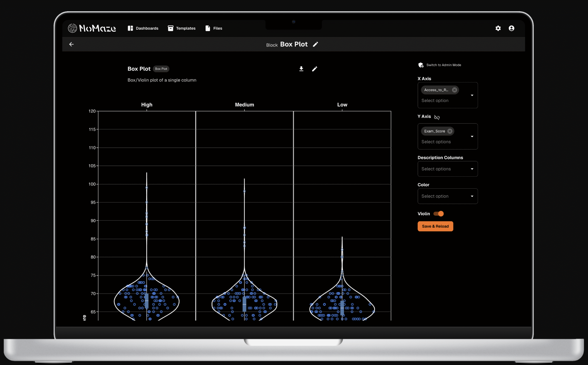Go back using the left arrow
The height and width of the screenshot is (365, 588).
click(x=71, y=44)
